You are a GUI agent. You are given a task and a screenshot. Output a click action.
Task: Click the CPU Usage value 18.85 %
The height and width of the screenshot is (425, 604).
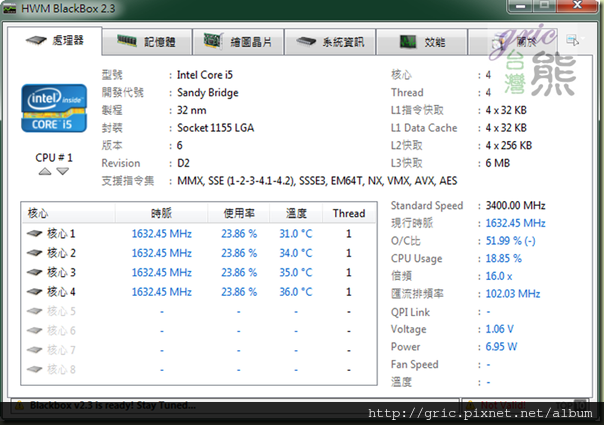pyautogui.click(x=503, y=258)
